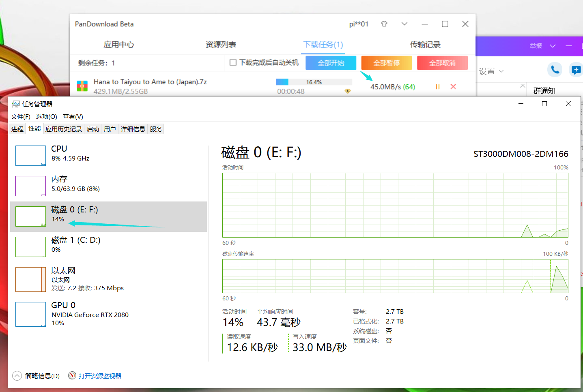Viewport: 583px width, 392px height.
Task: Open the 选项(O) menu in Task Manager
Action: point(46,116)
